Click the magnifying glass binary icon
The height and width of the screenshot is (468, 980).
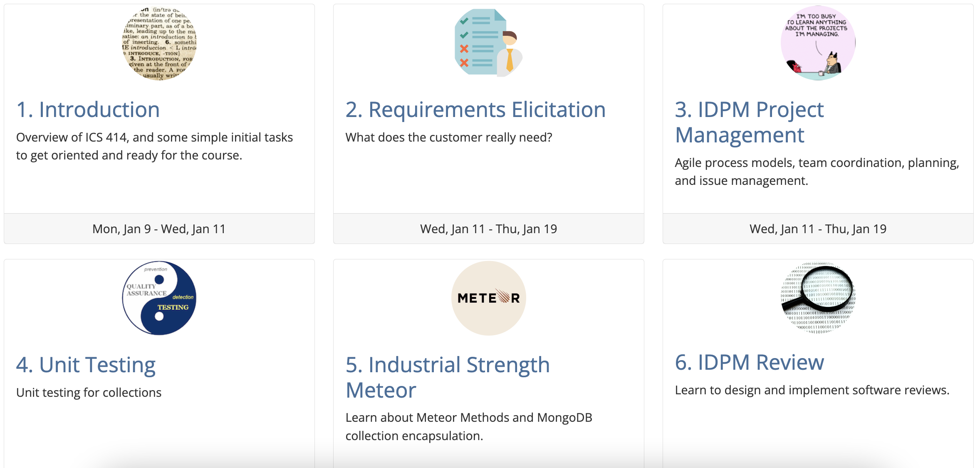click(818, 298)
